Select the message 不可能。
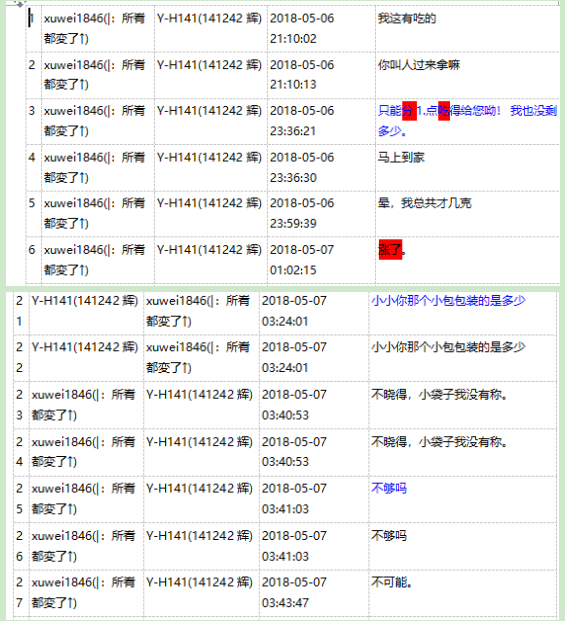Image resolution: width=565 pixels, height=621 pixels. coord(391,582)
